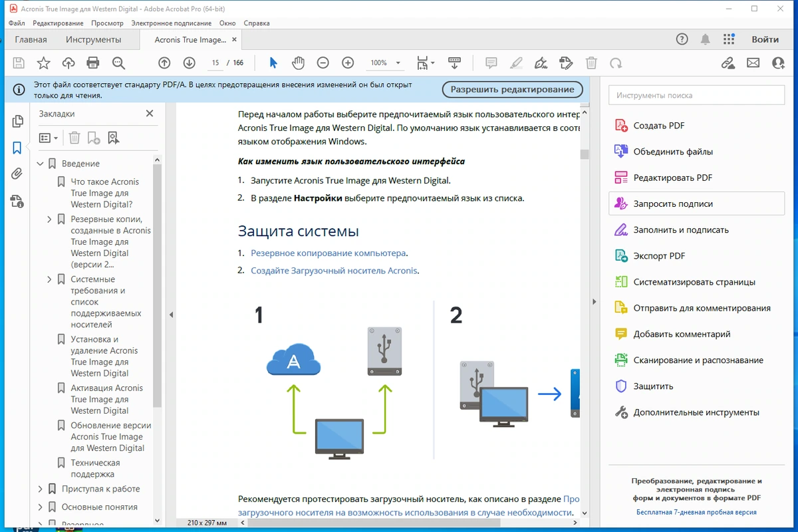Open the Просмотр menu
Screen dimensions: 798x532
pos(107,23)
